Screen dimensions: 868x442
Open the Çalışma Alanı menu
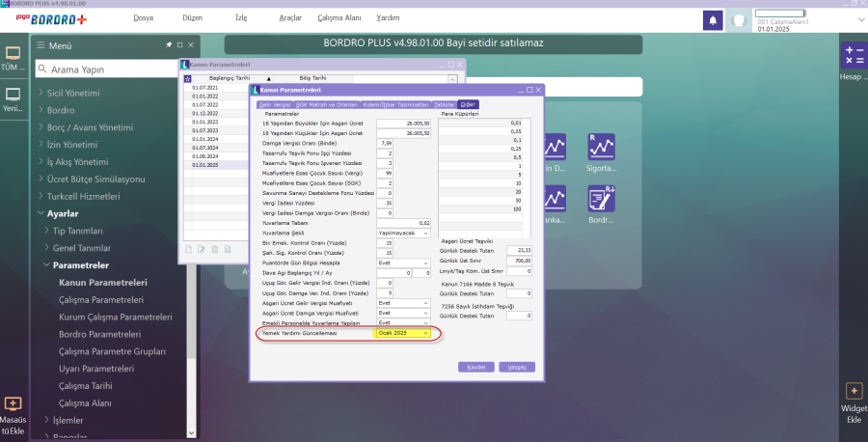[339, 17]
